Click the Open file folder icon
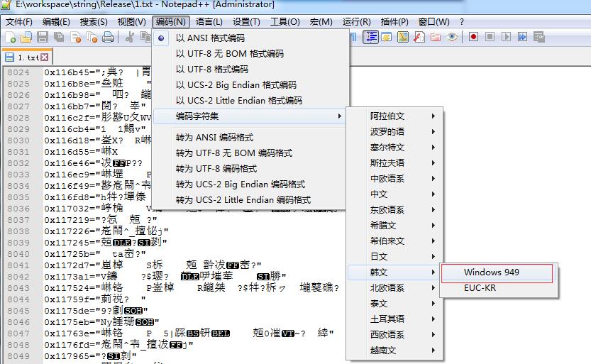The width and height of the screenshot is (591, 364). [x=26, y=37]
